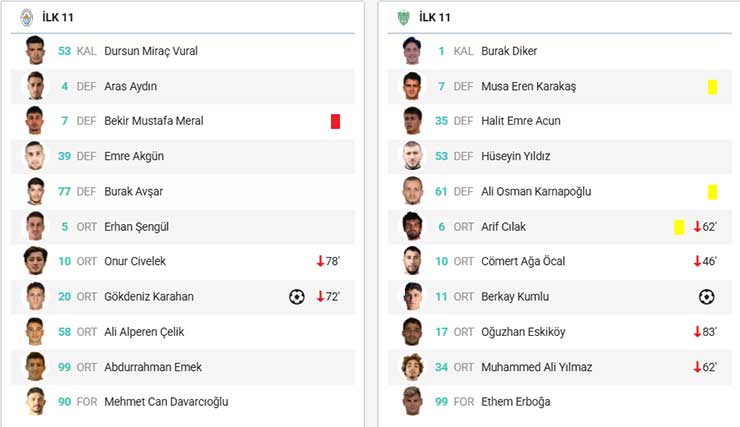This screenshot has width=740, height=427.
Task: Click Erhan Şengül's avatar thumbnail
Action: [x=36, y=226]
